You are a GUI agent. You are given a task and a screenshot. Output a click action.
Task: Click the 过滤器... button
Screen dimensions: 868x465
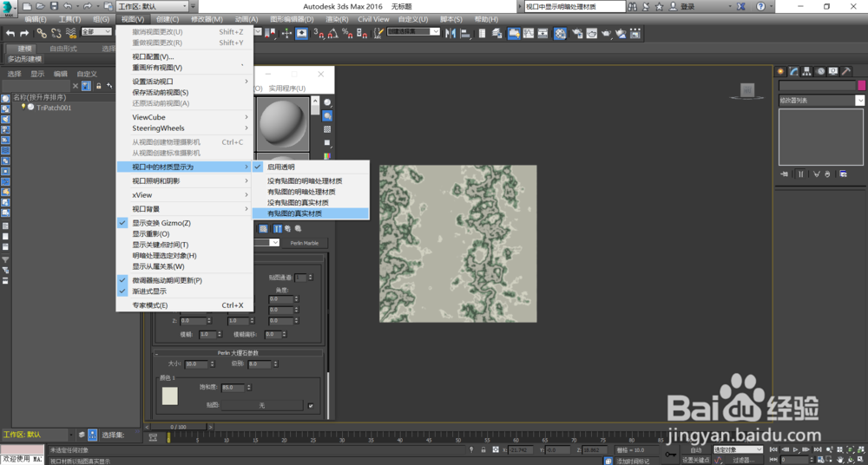point(742,460)
